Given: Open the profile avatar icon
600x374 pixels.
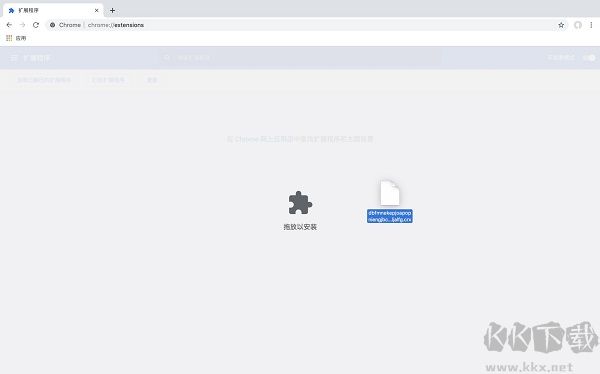Looking at the screenshot, I should pos(578,25).
